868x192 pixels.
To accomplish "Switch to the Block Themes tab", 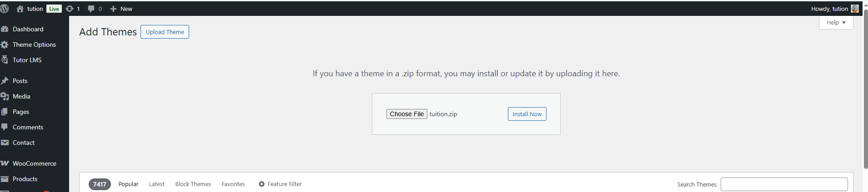I will 193,184.
